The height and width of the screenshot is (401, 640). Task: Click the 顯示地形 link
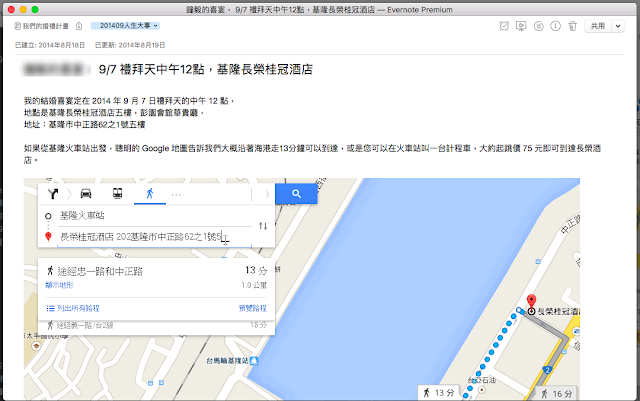pos(60,285)
